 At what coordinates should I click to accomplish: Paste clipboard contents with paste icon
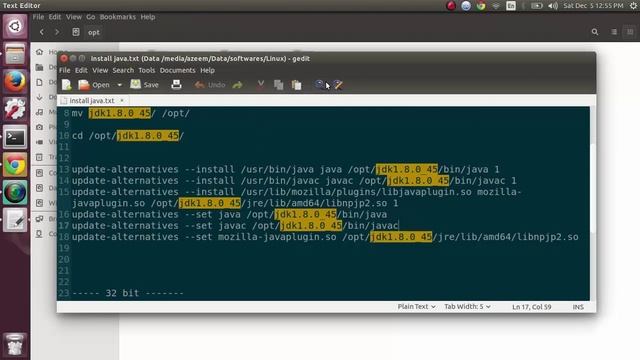[297, 85]
